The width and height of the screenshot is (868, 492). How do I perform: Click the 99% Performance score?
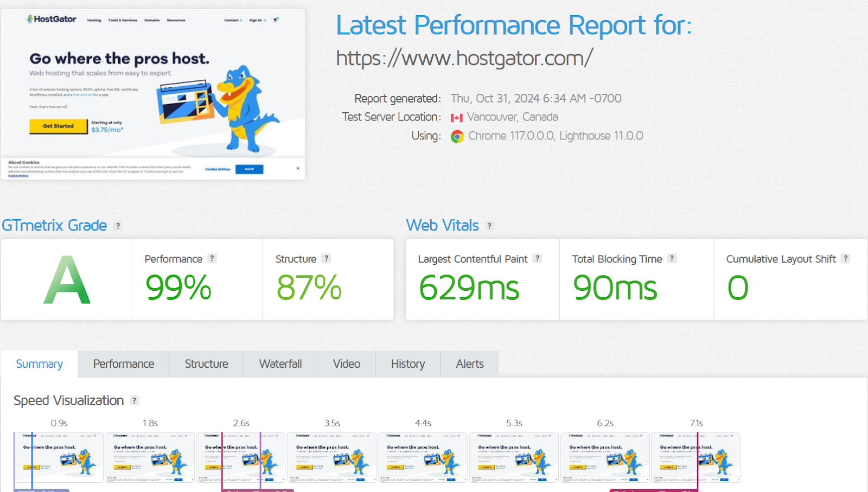[178, 287]
